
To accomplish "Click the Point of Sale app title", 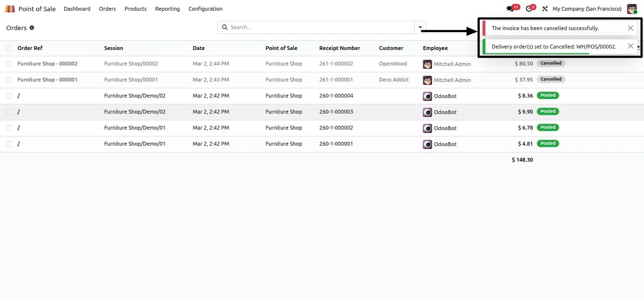I will 37,9.
